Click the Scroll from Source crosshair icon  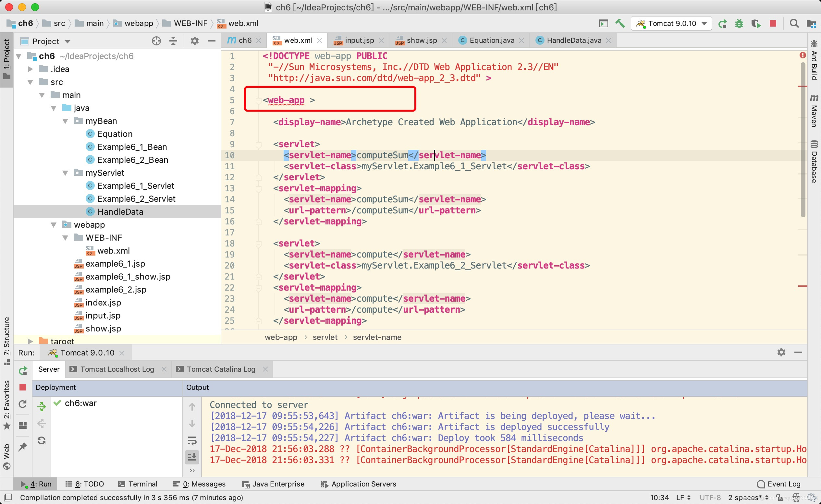pos(156,41)
